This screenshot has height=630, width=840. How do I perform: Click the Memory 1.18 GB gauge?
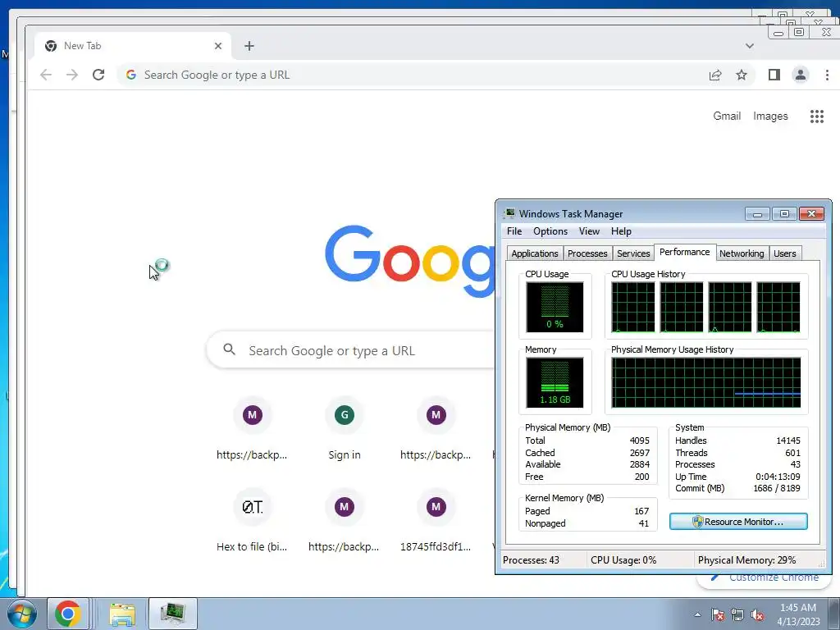pyautogui.click(x=555, y=383)
